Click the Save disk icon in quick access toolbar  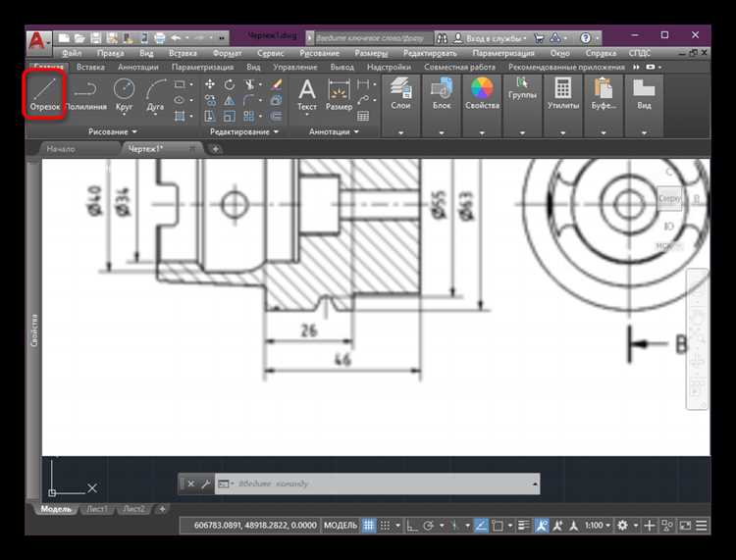point(96,38)
